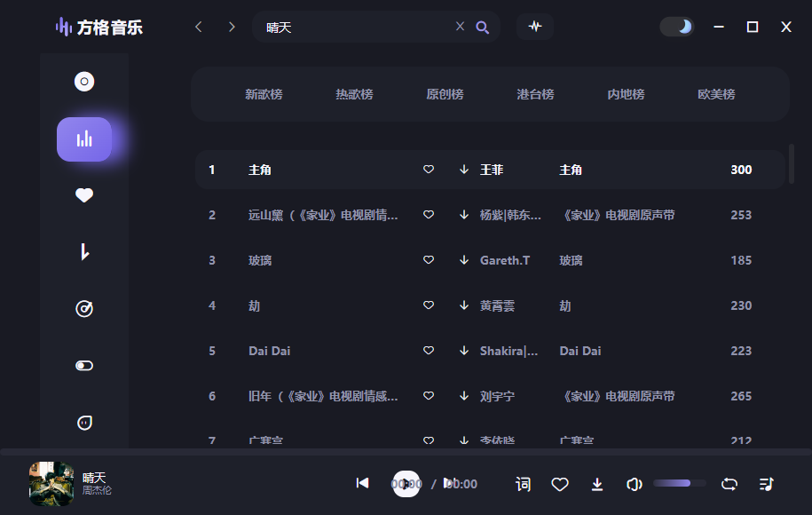Click the playback progress bar
This screenshot has width=812, height=515.
[x=406, y=452]
